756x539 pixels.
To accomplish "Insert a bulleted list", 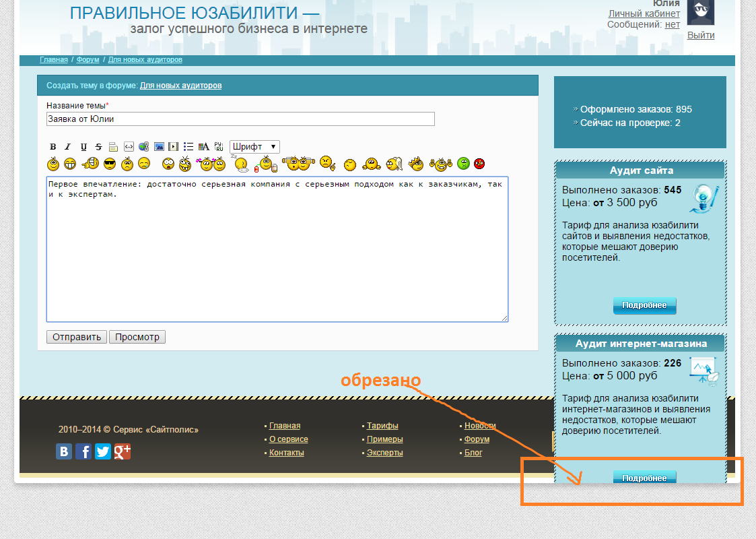I will click(188, 147).
